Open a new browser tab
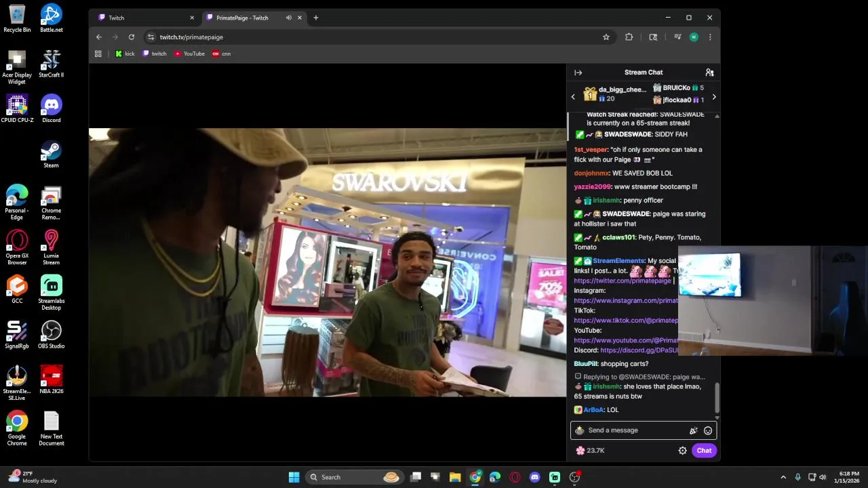The height and width of the screenshot is (488, 868). (316, 18)
